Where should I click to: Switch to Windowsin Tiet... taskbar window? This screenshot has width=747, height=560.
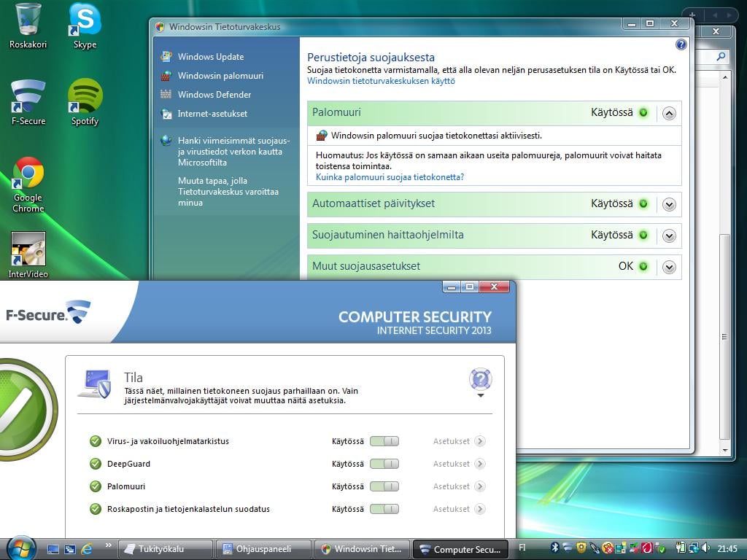pos(362,549)
